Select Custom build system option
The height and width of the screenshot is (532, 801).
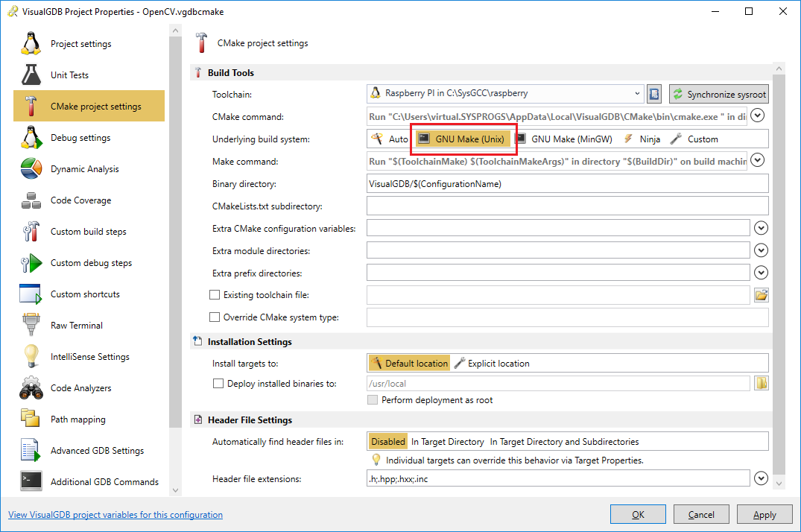tap(694, 139)
